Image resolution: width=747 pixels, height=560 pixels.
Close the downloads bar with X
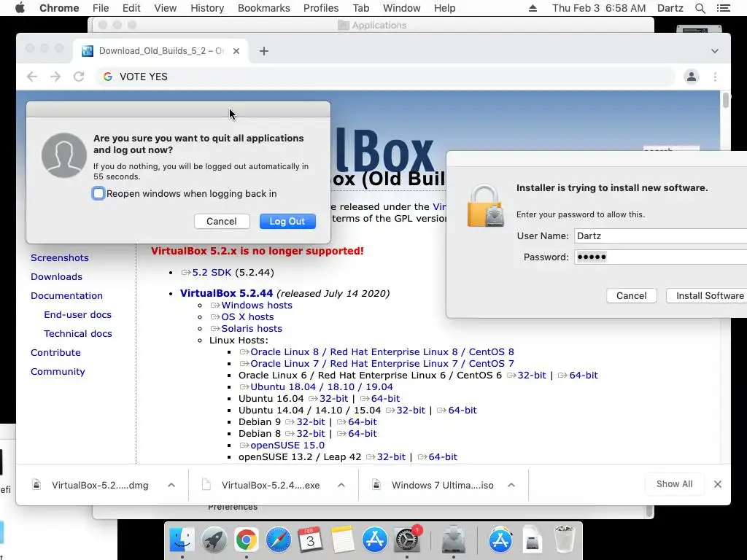tap(718, 484)
